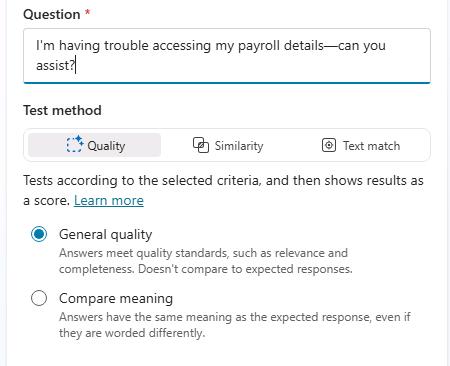Click the Compare meaning description text
The height and width of the screenshot is (366, 450).
tap(235, 325)
